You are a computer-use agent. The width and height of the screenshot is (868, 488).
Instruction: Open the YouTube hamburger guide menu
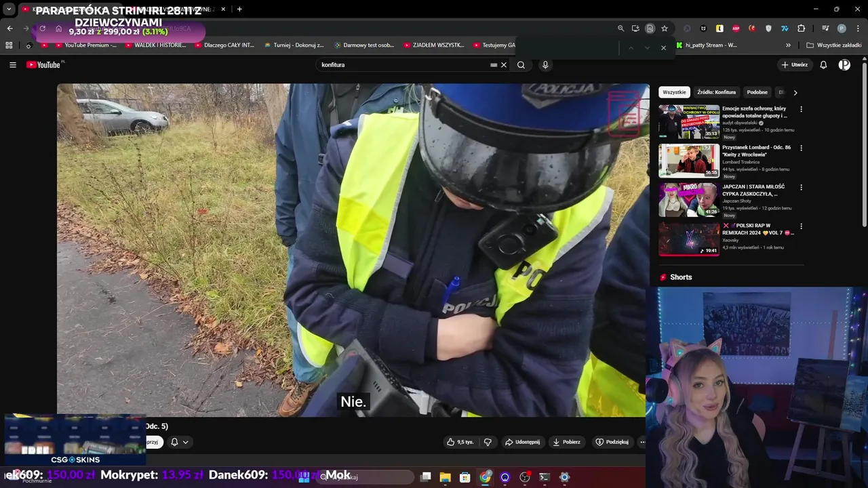[13, 65]
